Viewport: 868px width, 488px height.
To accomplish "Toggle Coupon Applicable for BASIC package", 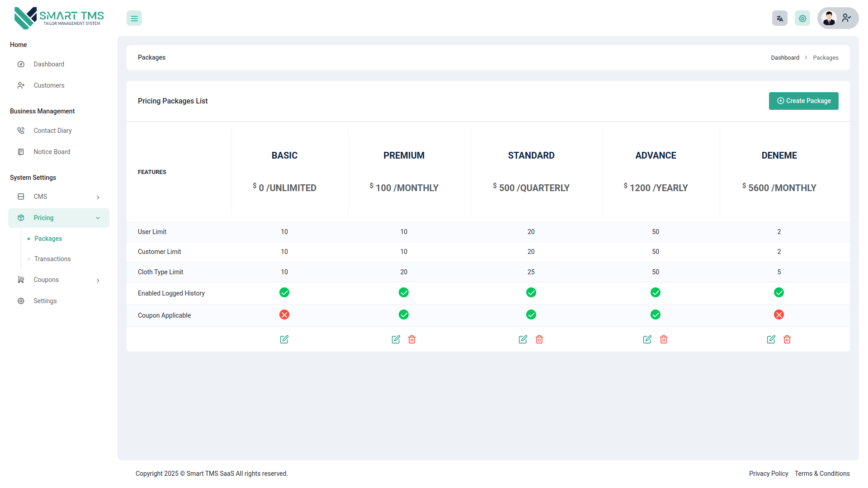I will [284, 315].
